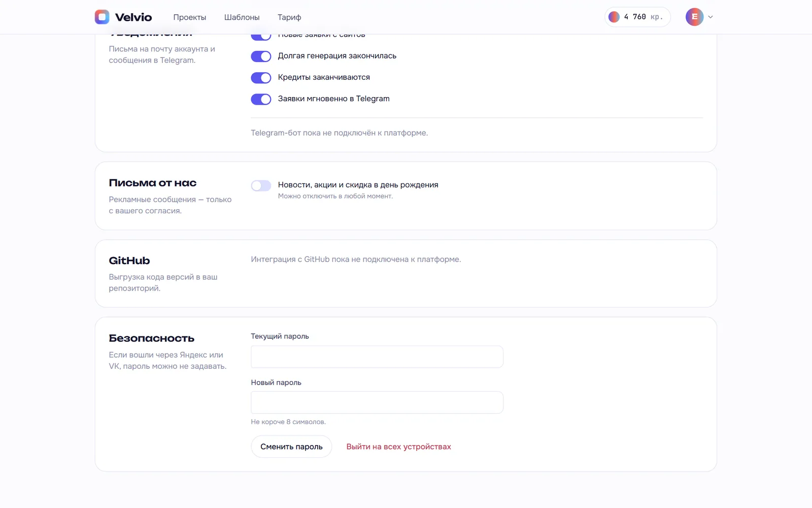812x508 pixels.
Task: Click the GitHub heading
Action: point(129,261)
